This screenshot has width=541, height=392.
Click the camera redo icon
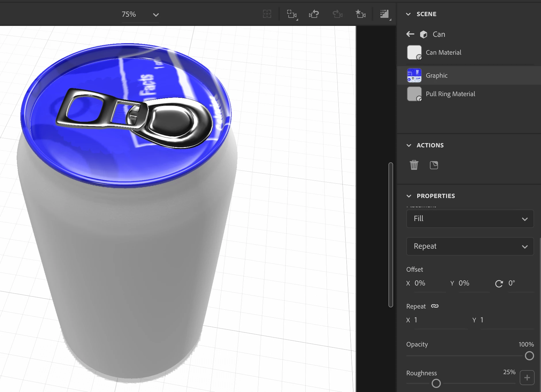(x=337, y=14)
